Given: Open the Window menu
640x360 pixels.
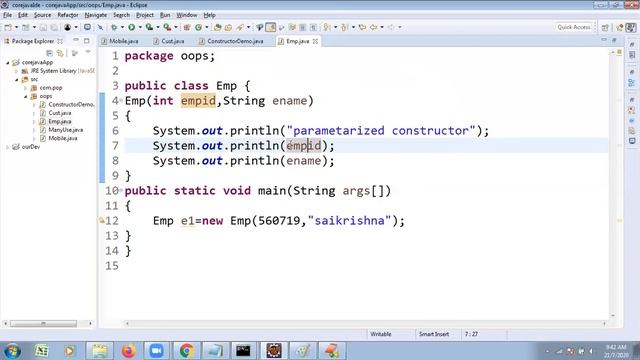Looking at the screenshot, I should (x=187, y=15).
